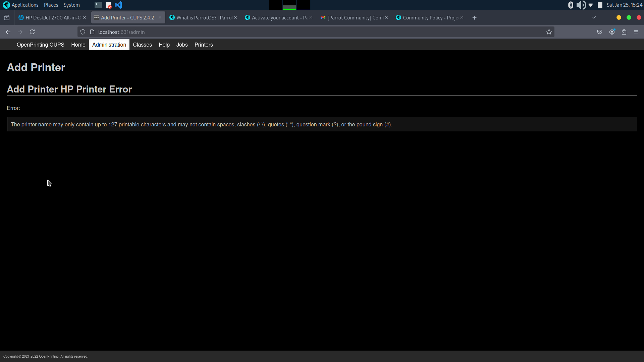
Task: Expand the list all tabs chevron
Action: click(x=594, y=18)
